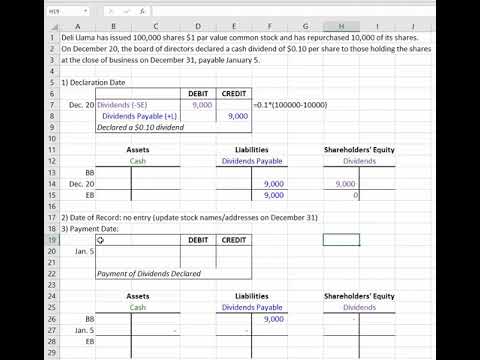Click the 'Dividends (-SE)' journal entry cell
Screen dimensions: 480x360
(x=122, y=105)
